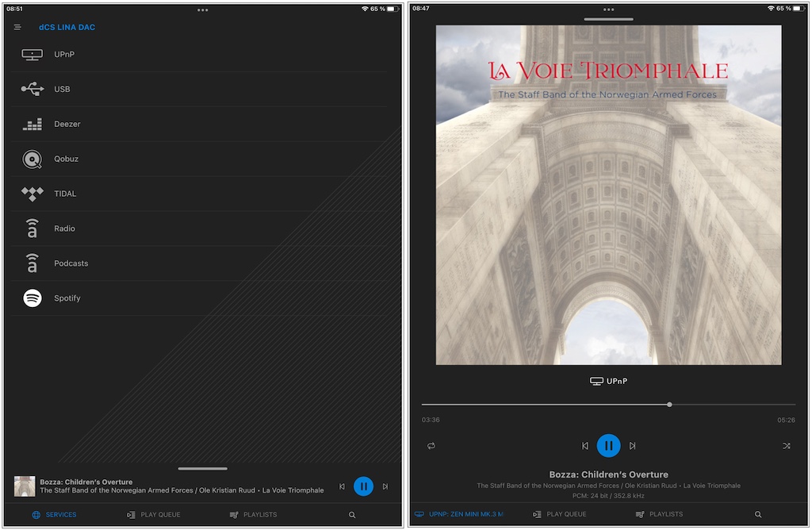This screenshot has height=530, width=812.
Task: Select the USB service icon
Action: pyautogui.click(x=32, y=89)
